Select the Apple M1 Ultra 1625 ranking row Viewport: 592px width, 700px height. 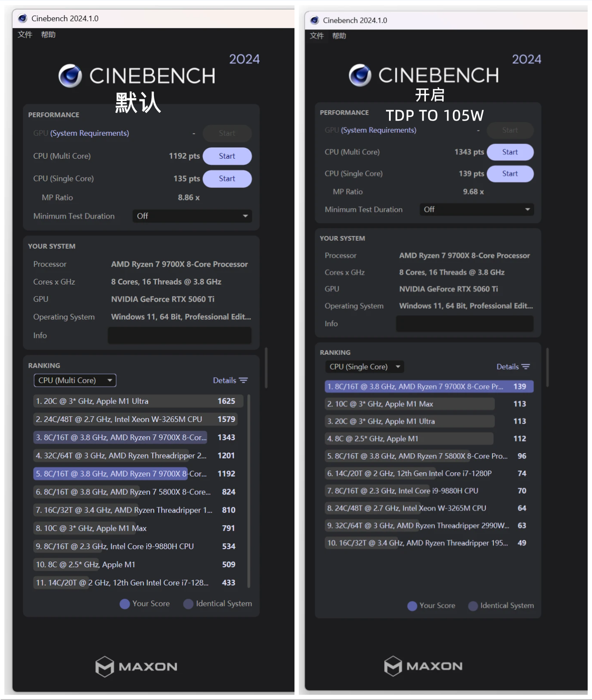(x=138, y=401)
